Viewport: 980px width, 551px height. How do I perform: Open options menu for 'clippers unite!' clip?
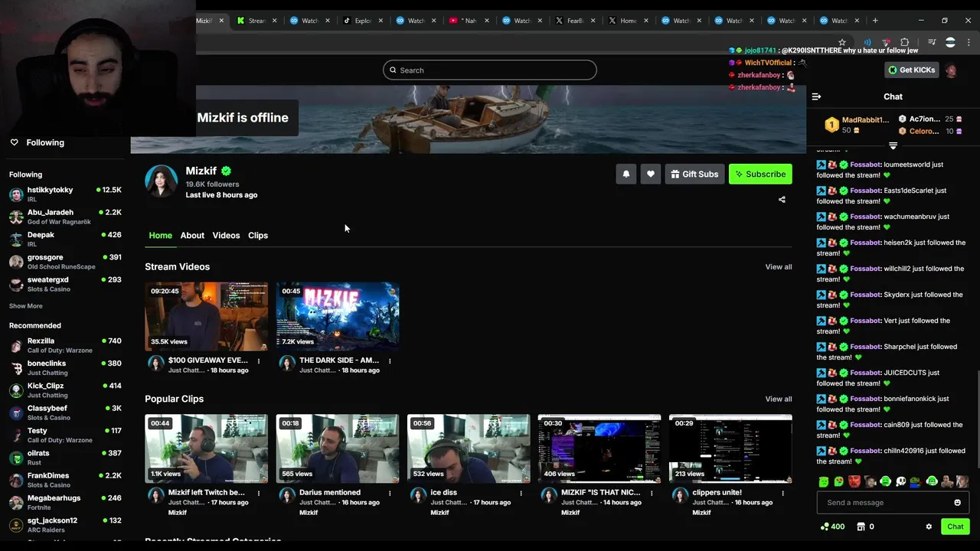coord(782,493)
